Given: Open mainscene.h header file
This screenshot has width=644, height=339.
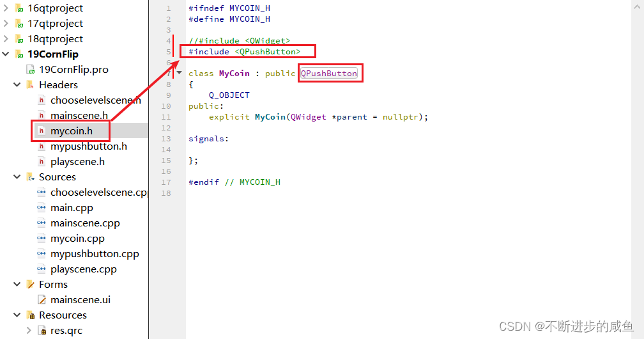Looking at the screenshot, I should [79, 116].
